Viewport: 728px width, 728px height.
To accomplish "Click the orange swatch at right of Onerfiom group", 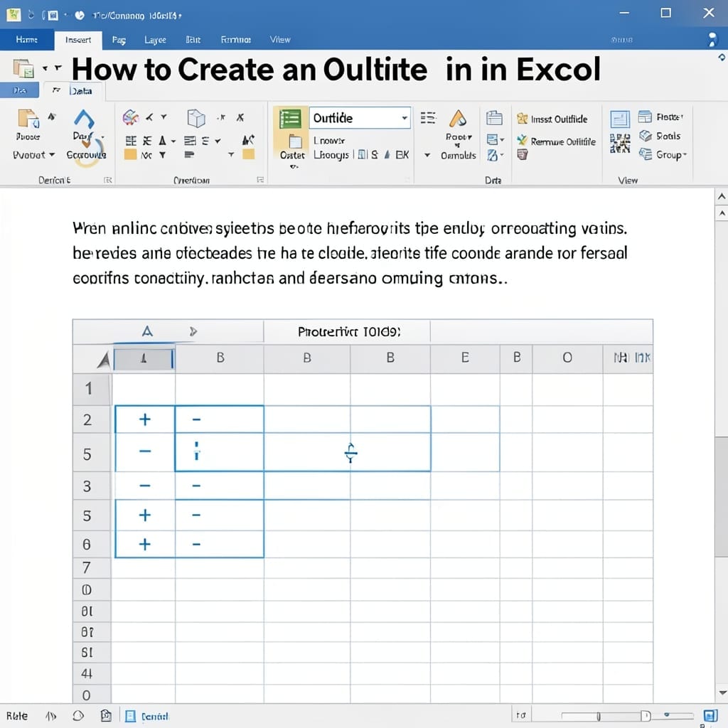I will tap(249, 154).
